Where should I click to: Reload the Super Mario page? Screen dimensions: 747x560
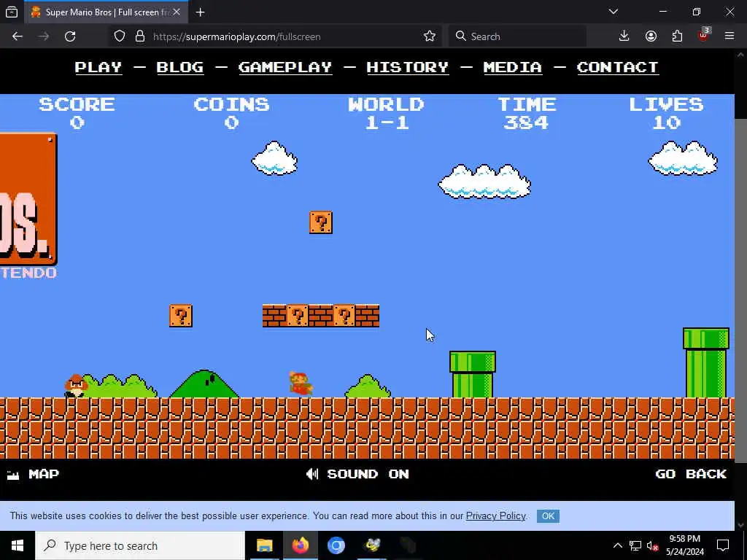point(70,36)
